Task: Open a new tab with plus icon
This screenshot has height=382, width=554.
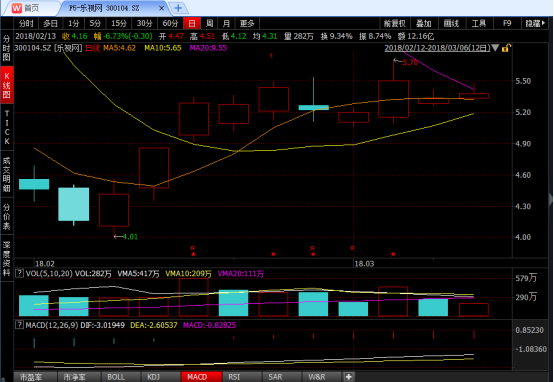Action: pyautogui.click(x=178, y=8)
